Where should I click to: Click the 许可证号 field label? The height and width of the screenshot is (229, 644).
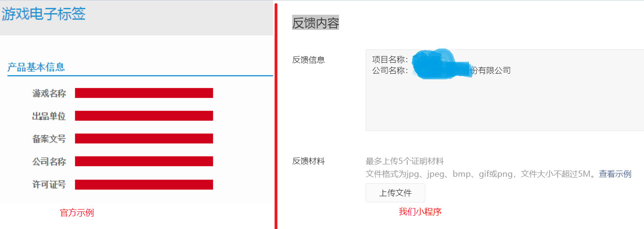pos(49,185)
